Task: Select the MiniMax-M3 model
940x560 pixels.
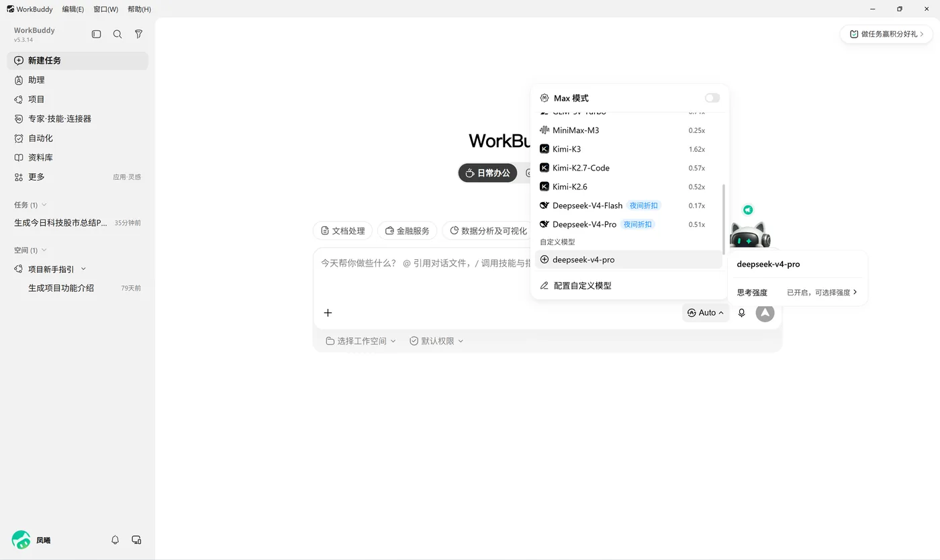Action: 628,130
